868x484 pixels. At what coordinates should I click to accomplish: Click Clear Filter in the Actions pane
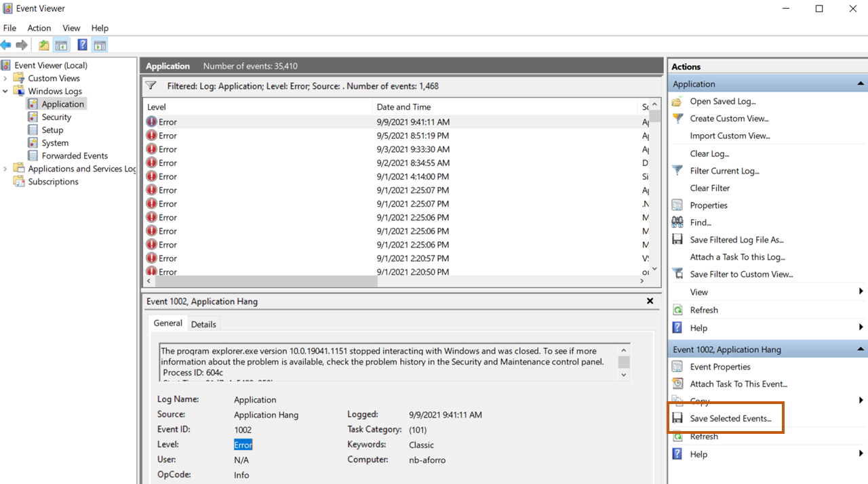pyautogui.click(x=709, y=188)
